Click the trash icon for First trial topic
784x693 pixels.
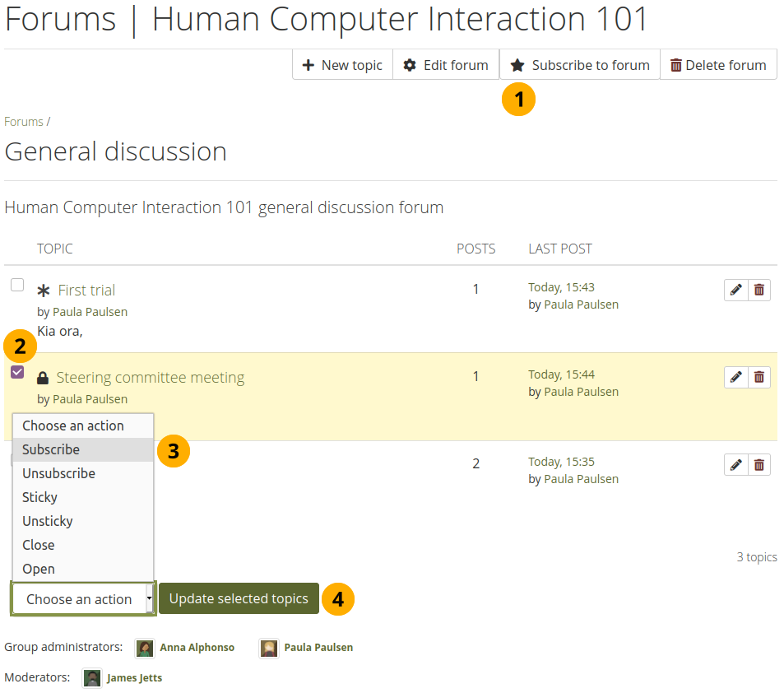pos(759,290)
